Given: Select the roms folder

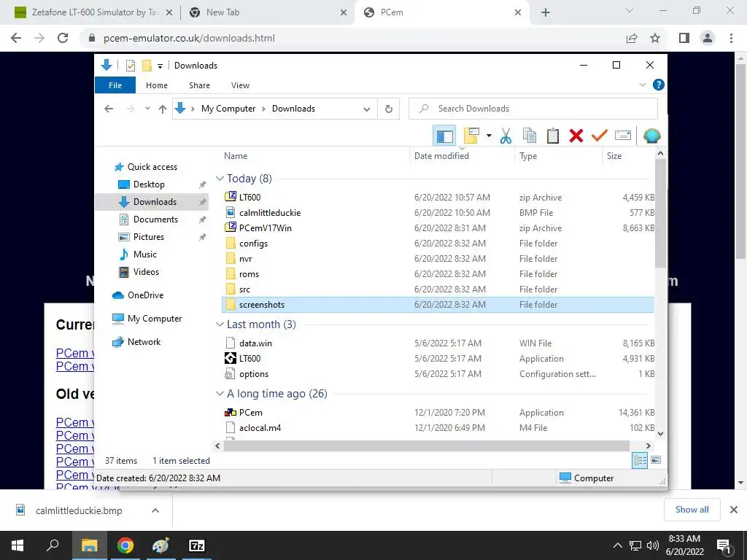Looking at the screenshot, I should (438, 274).
